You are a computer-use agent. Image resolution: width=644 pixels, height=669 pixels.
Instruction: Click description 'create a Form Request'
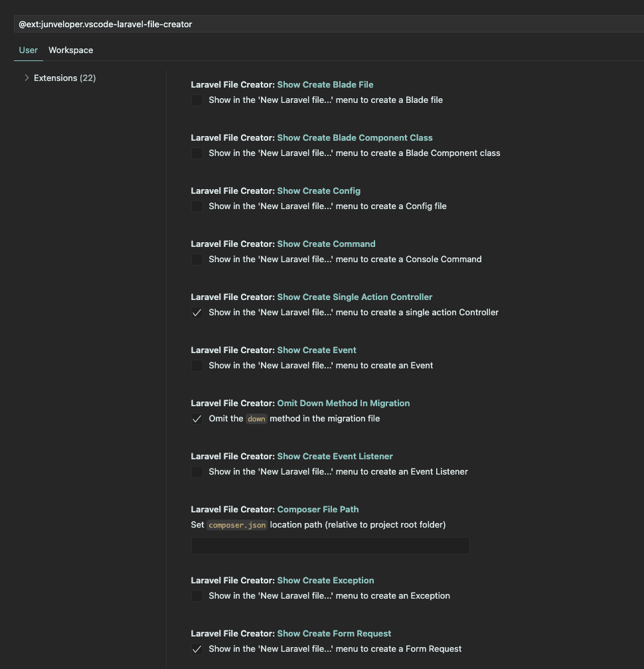[x=416, y=649]
